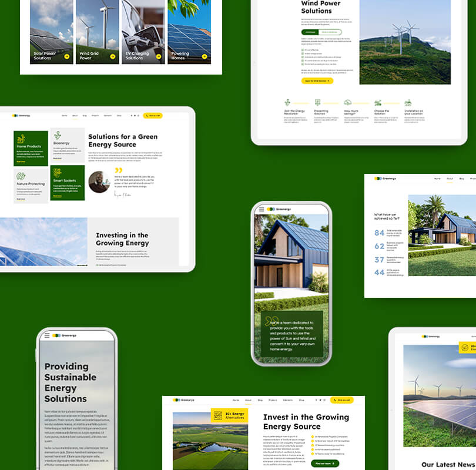Click the Bioenergy plant icon
This screenshot has height=470, width=476.
pyautogui.click(x=58, y=135)
